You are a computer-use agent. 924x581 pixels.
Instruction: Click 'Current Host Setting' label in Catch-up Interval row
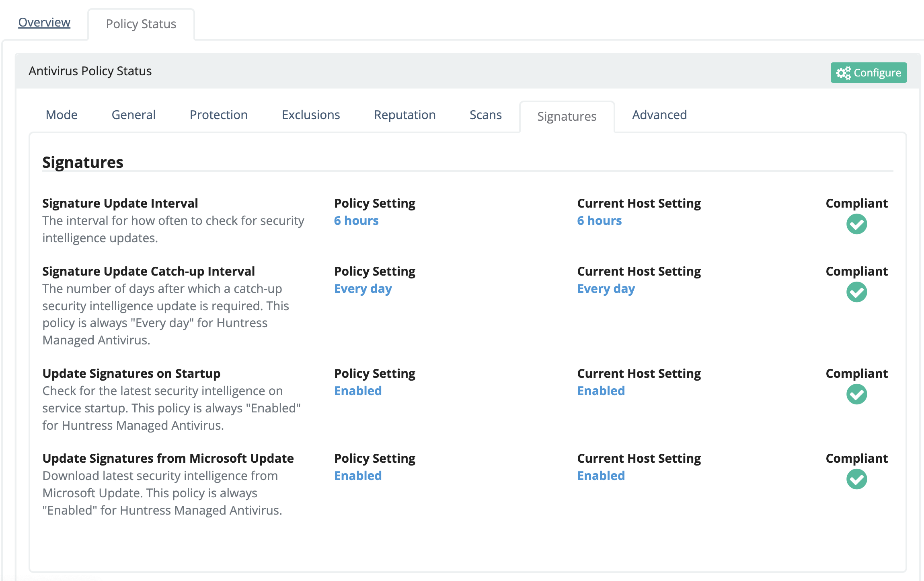coord(639,272)
